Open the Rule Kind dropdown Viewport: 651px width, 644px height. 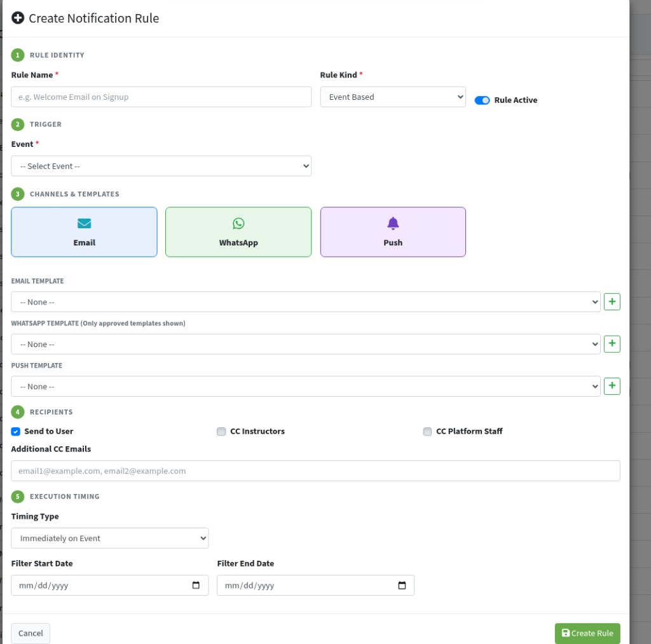(x=393, y=97)
